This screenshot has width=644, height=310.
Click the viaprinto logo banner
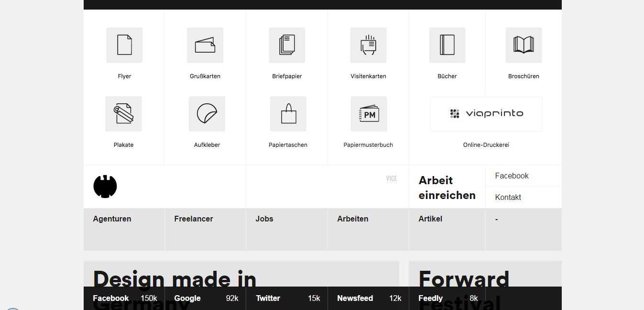[486, 114]
